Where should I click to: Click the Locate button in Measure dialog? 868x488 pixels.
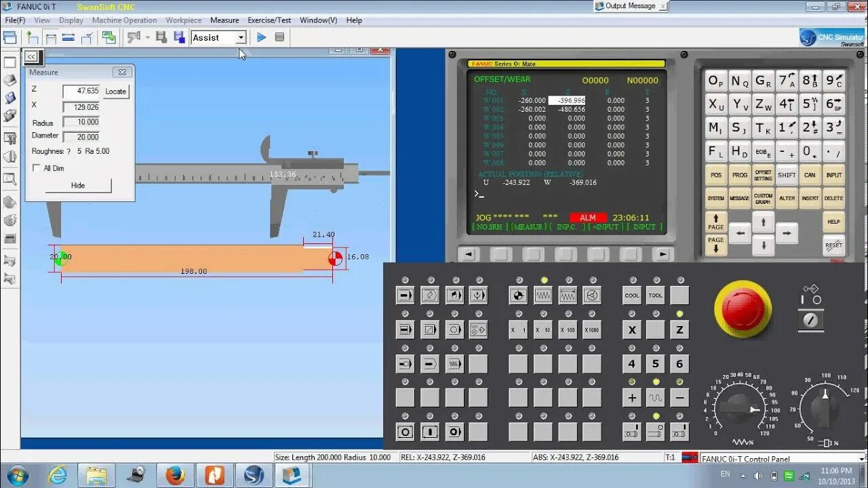point(115,91)
